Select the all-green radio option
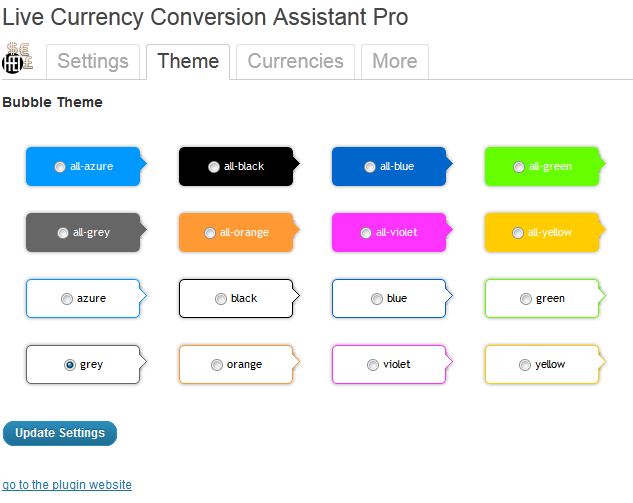This screenshot has height=503, width=633. click(518, 167)
